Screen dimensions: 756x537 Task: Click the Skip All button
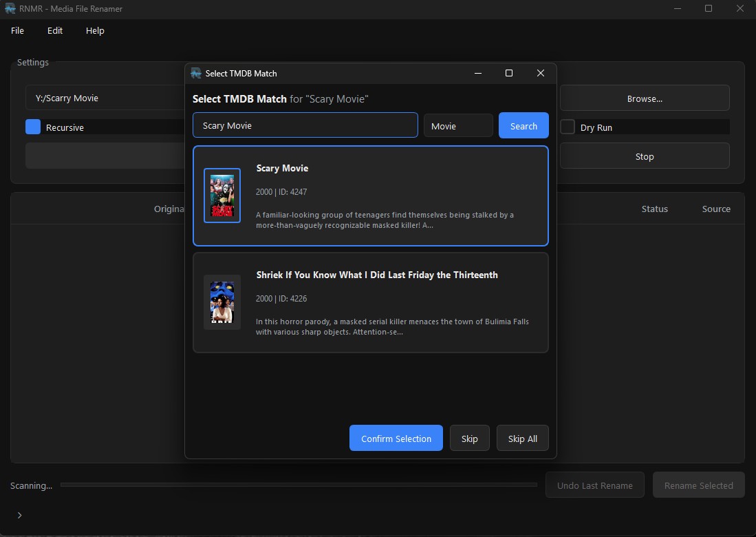[522, 439]
